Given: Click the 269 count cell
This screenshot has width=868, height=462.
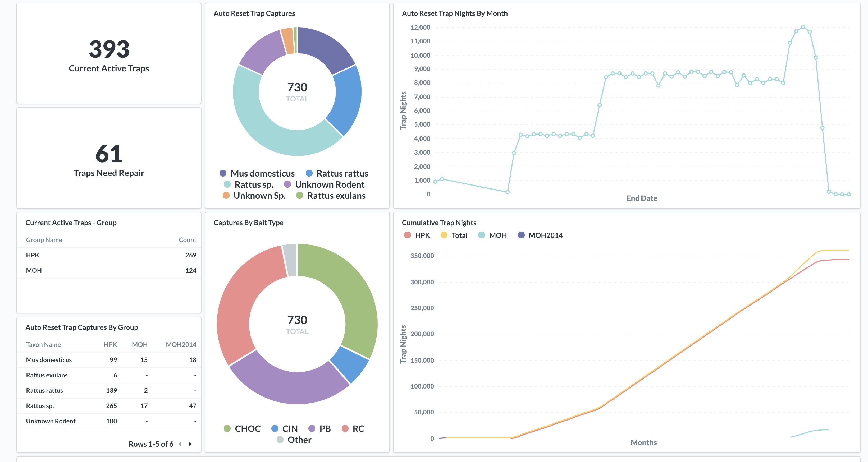Looking at the screenshot, I should pos(191,255).
